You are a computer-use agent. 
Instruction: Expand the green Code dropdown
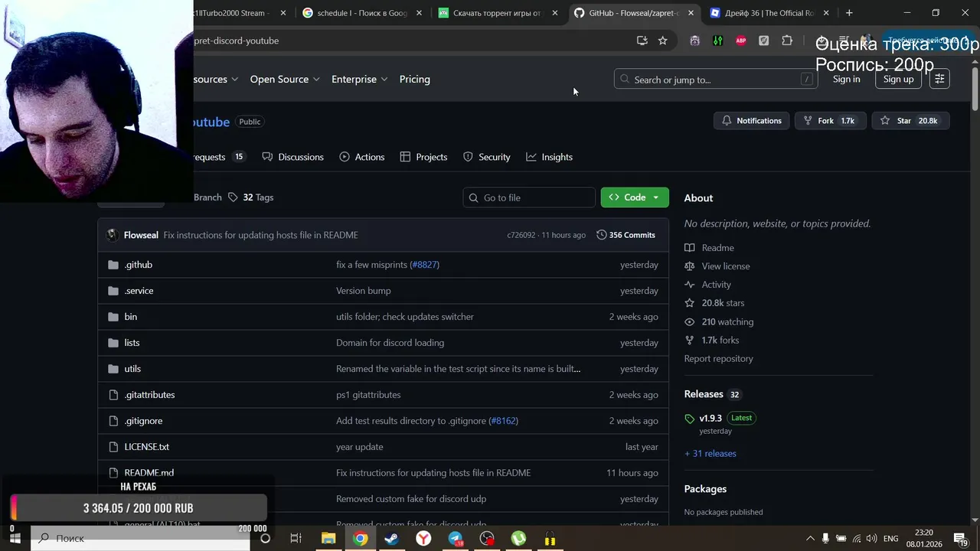coord(635,197)
